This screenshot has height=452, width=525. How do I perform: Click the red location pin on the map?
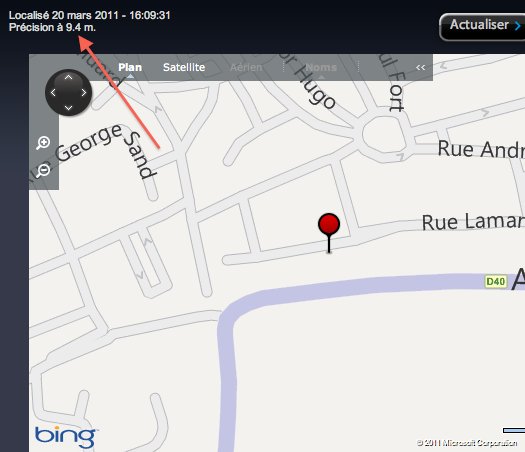click(x=329, y=233)
